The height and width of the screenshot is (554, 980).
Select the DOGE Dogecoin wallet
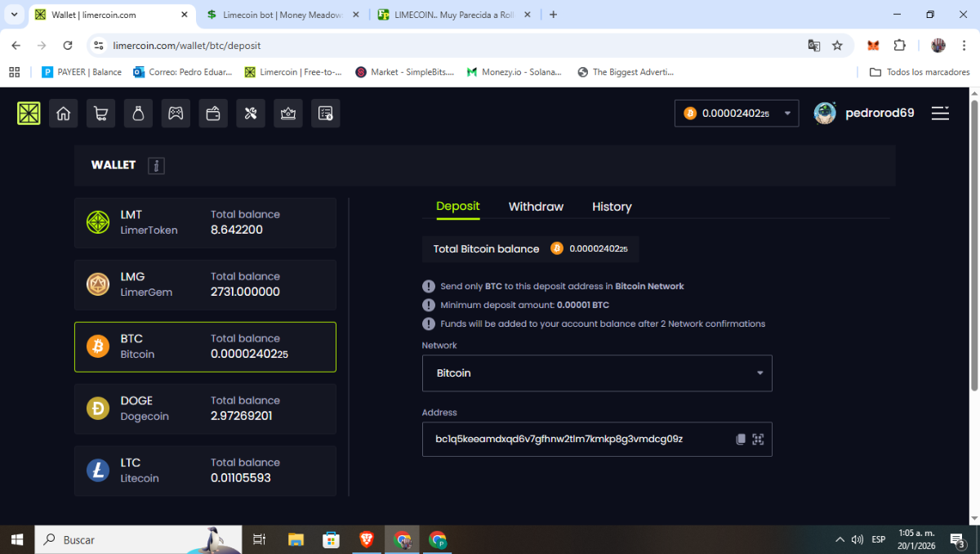tap(205, 409)
